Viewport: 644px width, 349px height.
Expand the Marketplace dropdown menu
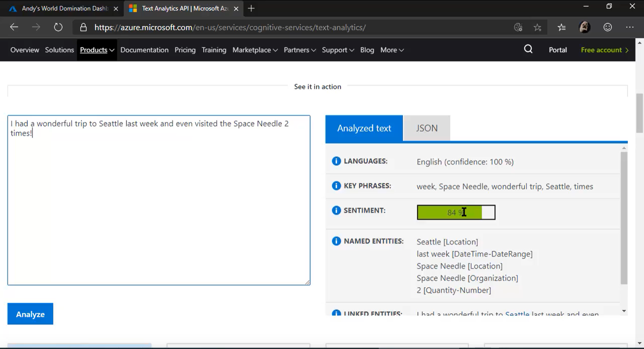coord(255,50)
